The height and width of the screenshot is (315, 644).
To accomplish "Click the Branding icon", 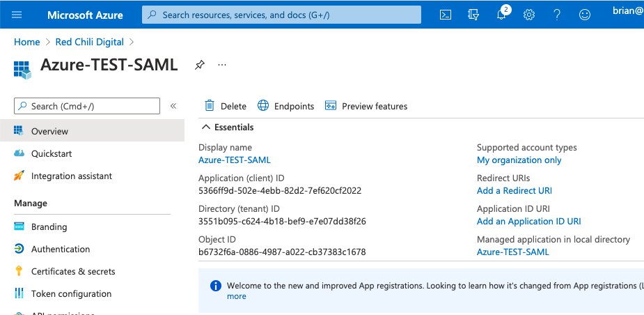I will point(19,226).
